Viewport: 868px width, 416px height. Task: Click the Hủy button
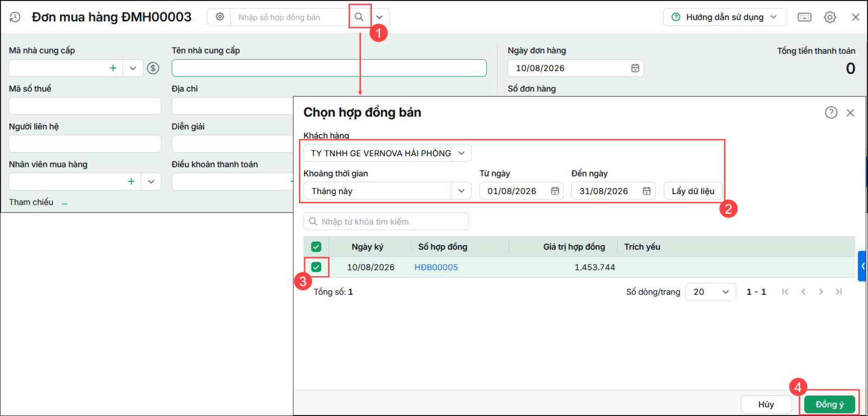point(766,405)
